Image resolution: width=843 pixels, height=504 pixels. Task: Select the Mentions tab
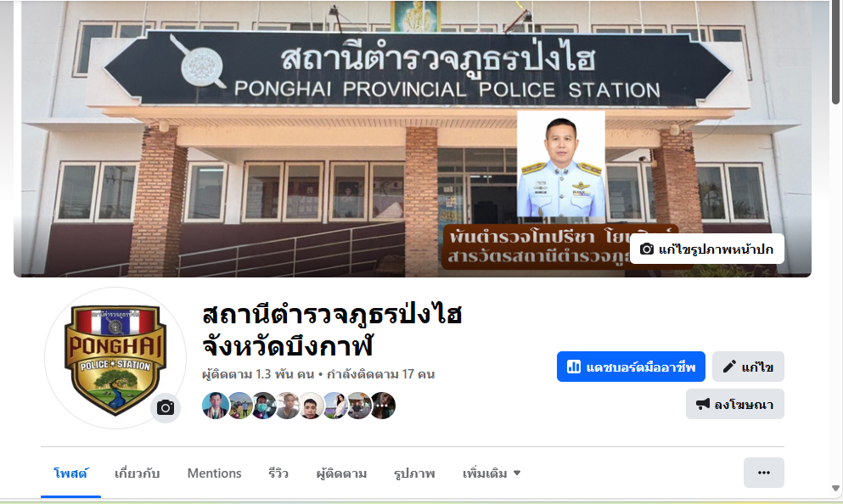[214, 473]
